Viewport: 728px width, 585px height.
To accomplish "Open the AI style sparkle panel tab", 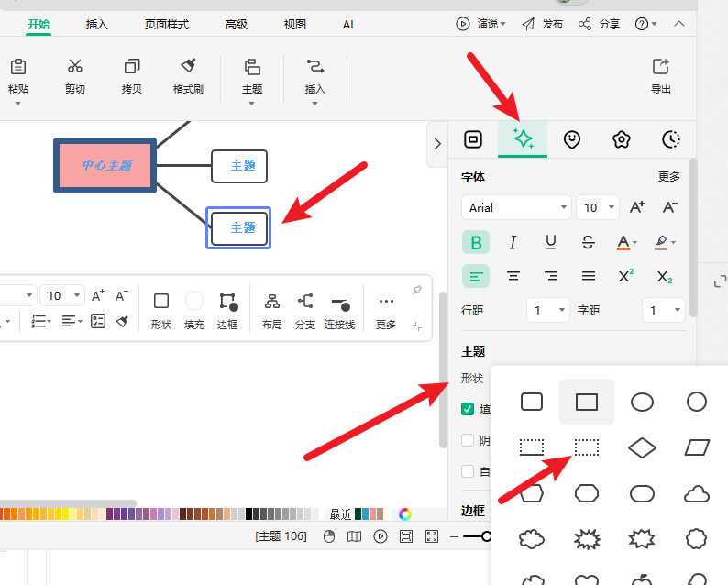I will coord(523,139).
